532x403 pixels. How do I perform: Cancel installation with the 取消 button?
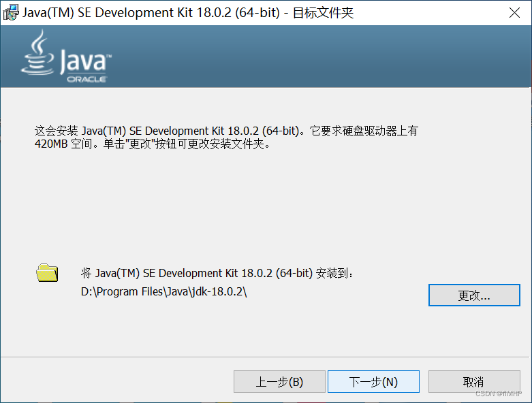coord(473,382)
